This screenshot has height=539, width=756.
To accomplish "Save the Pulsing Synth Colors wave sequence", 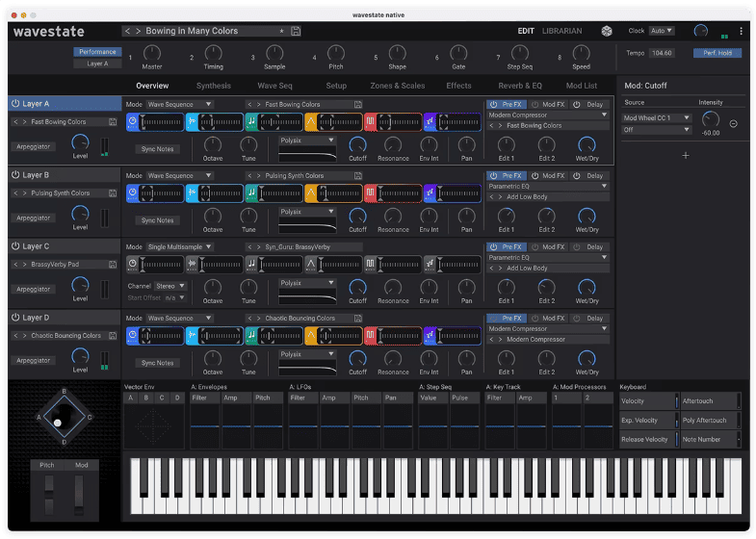I will [x=357, y=176].
